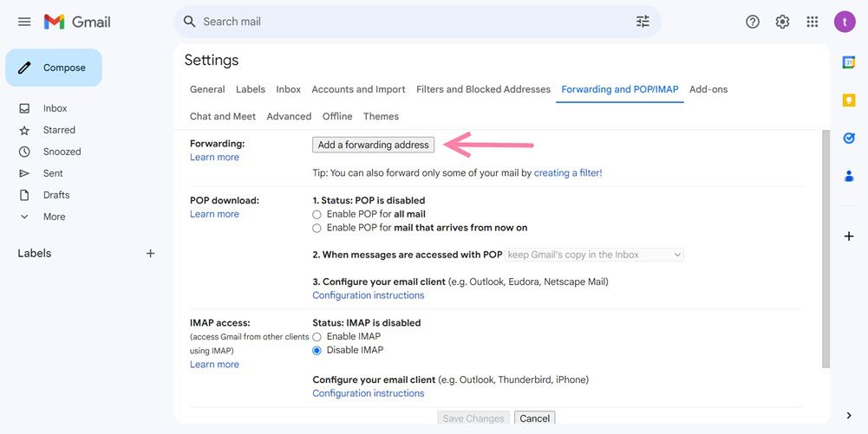Open the Google apps grid

813,22
